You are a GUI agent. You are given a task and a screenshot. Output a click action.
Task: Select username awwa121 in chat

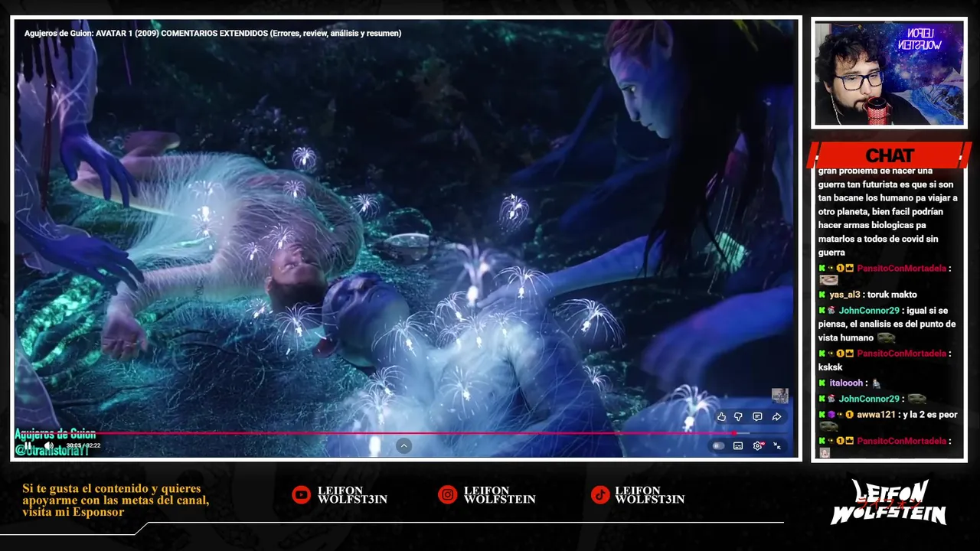click(874, 415)
